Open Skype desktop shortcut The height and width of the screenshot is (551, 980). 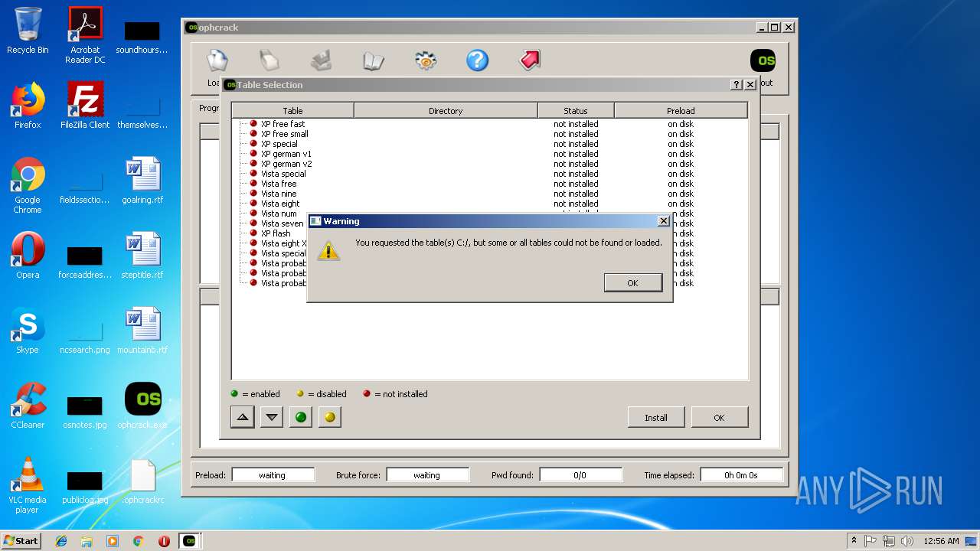point(28,331)
